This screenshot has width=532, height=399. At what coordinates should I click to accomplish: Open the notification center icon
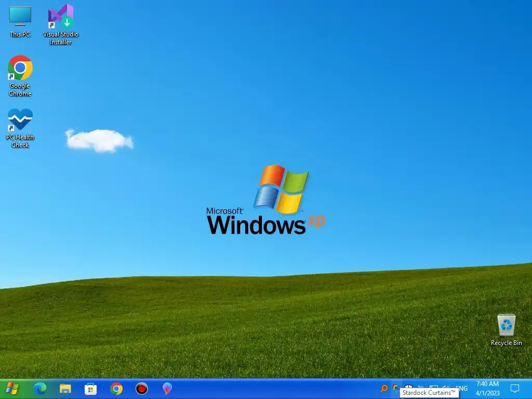pos(515,389)
